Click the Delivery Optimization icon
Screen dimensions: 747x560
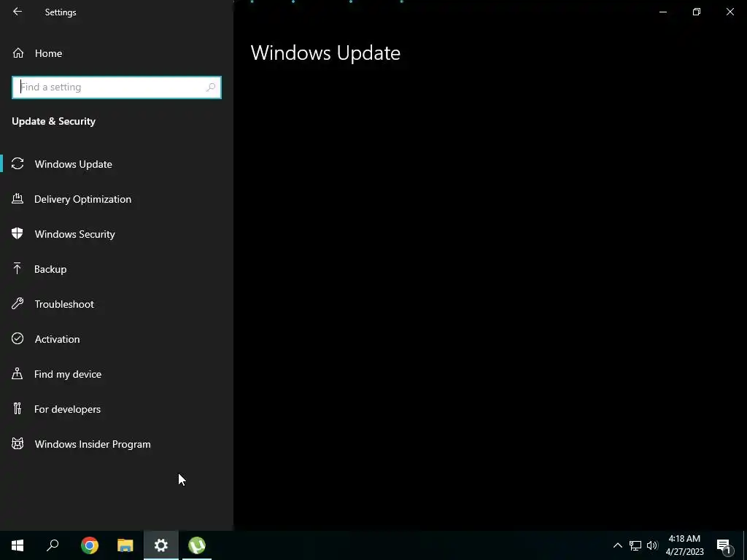tap(18, 198)
